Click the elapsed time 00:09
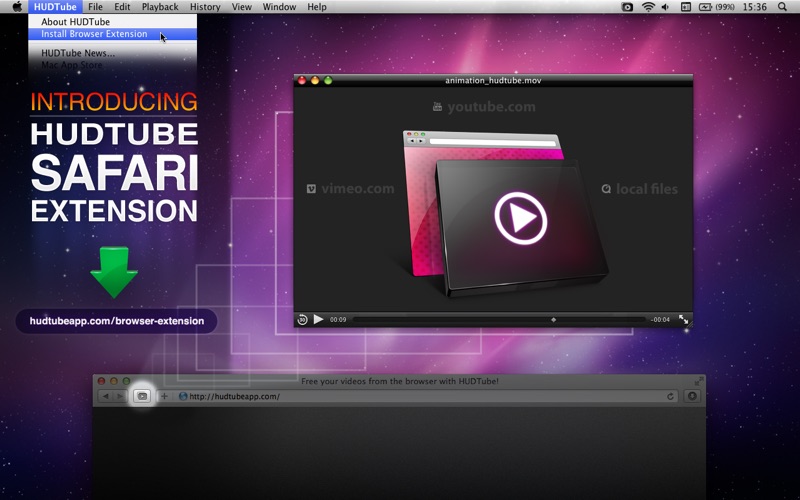Image resolution: width=800 pixels, height=500 pixels. pyautogui.click(x=338, y=320)
